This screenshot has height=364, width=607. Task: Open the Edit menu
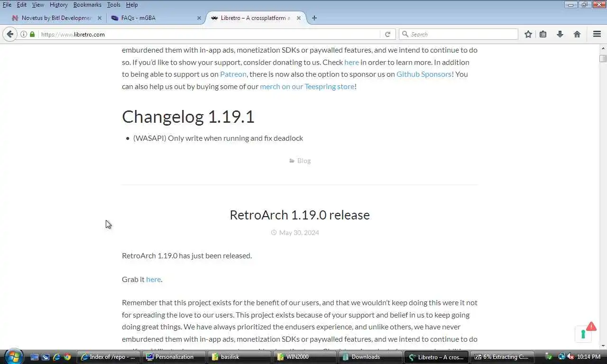tap(22, 5)
